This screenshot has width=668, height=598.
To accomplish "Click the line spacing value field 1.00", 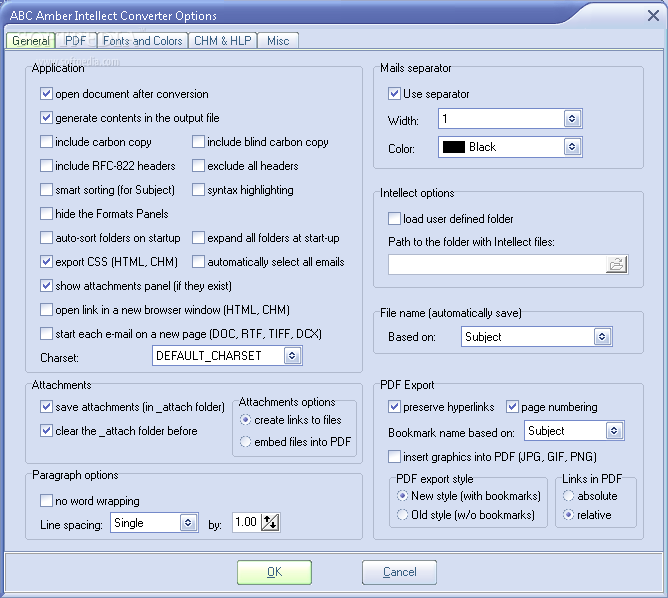I will click(246, 522).
